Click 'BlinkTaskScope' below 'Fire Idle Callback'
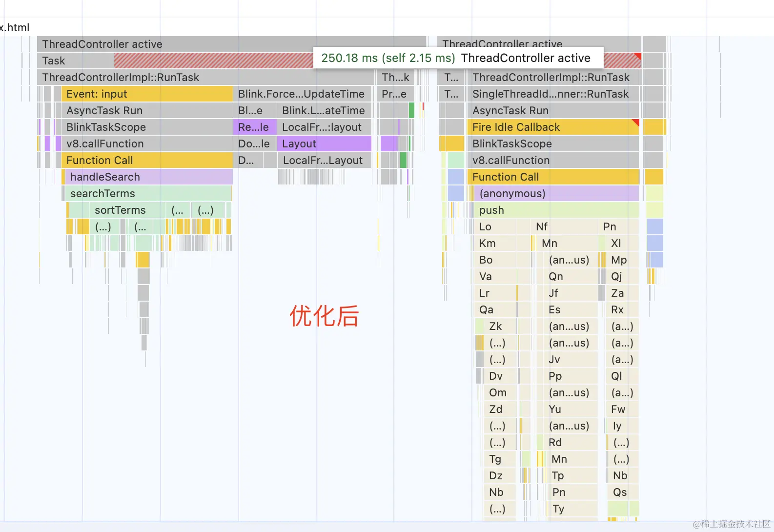This screenshot has width=774, height=532. coord(553,143)
